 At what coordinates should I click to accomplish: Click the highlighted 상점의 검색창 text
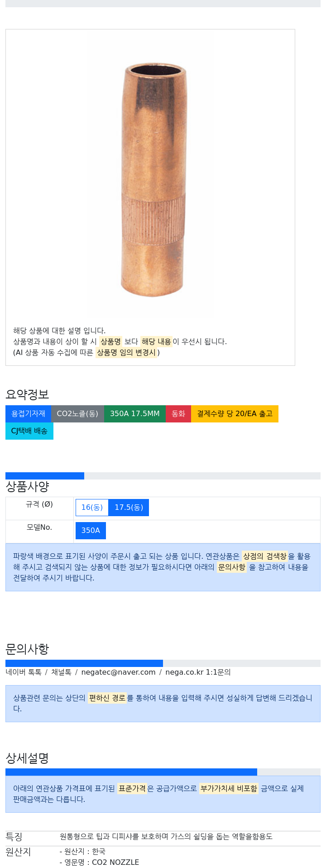click(265, 556)
